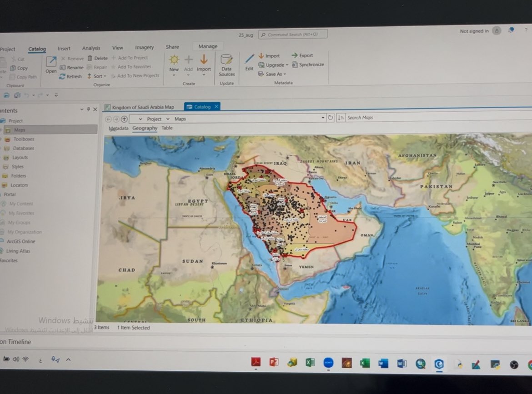Select Toolboxes in the Contents tree
Image resolution: width=532 pixels, height=394 pixels.
(x=24, y=139)
